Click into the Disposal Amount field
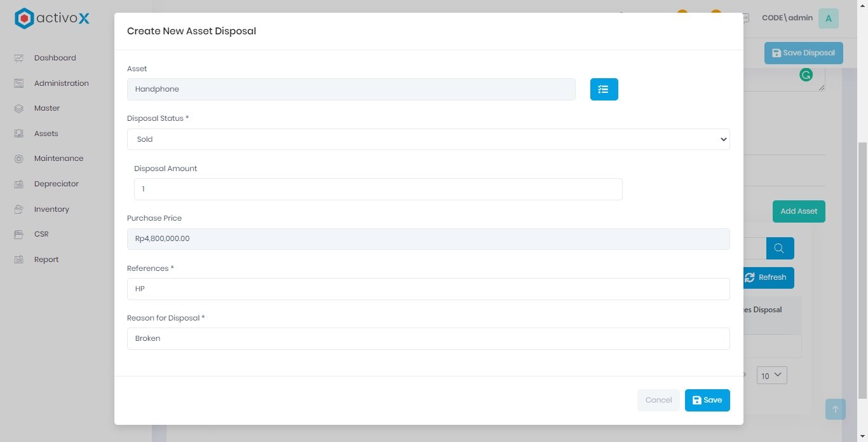This screenshot has width=868, height=442. point(378,190)
